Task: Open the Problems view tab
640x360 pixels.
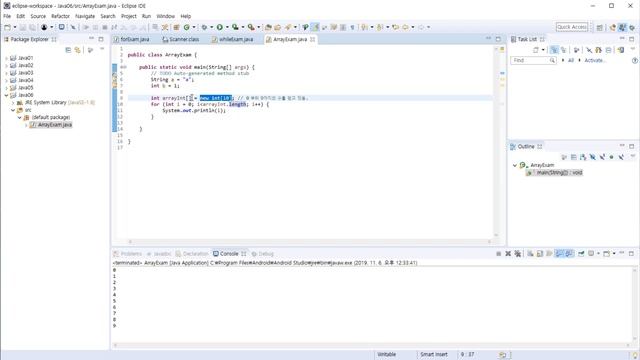Action: coord(127,254)
